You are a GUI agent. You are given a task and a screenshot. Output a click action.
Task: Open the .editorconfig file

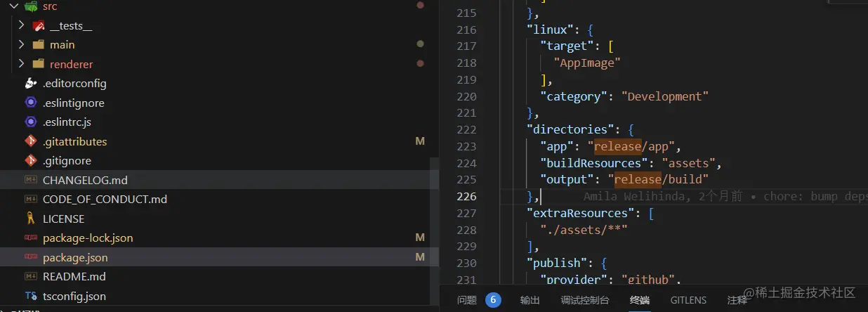74,83
